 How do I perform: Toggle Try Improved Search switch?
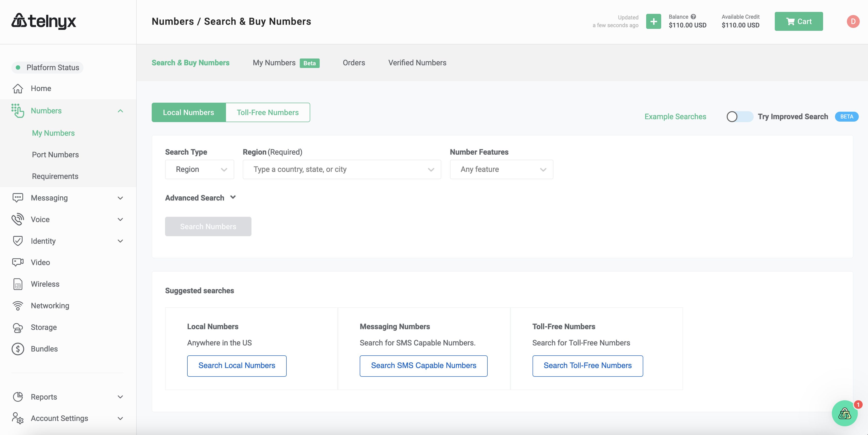(x=739, y=117)
